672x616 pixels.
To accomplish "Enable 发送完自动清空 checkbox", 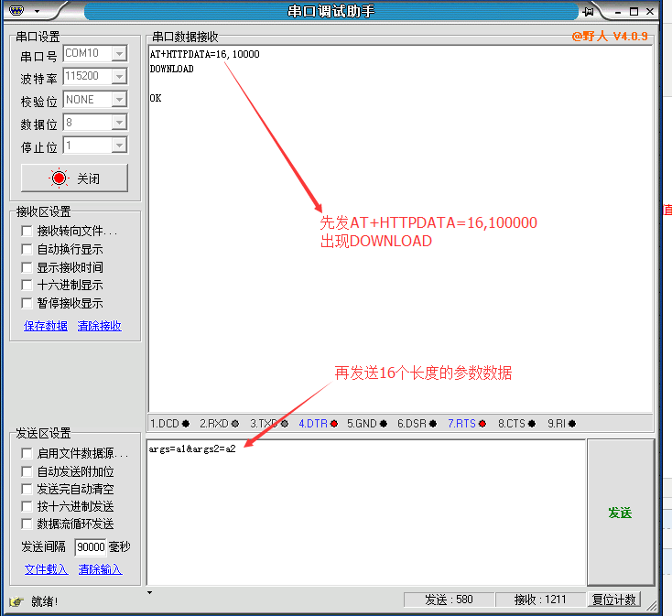I will 27,489.
